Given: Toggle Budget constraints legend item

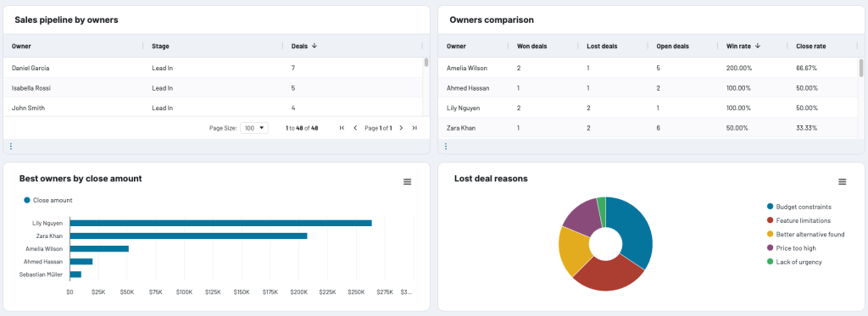Looking at the screenshot, I should pyautogui.click(x=798, y=207).
